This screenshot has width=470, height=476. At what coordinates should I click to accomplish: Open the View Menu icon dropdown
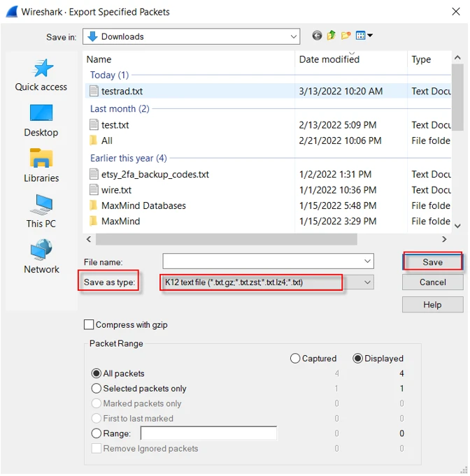[364, 36]
